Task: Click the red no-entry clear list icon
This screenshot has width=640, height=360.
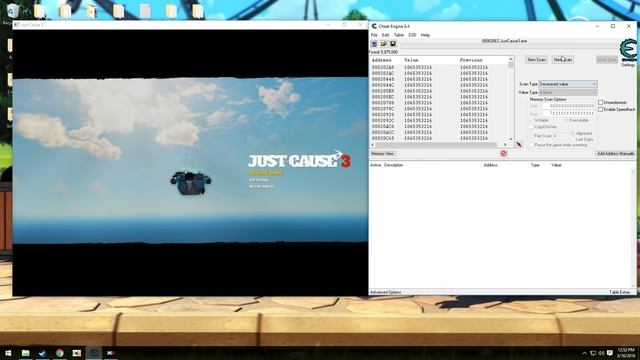Action: (503, 153)
